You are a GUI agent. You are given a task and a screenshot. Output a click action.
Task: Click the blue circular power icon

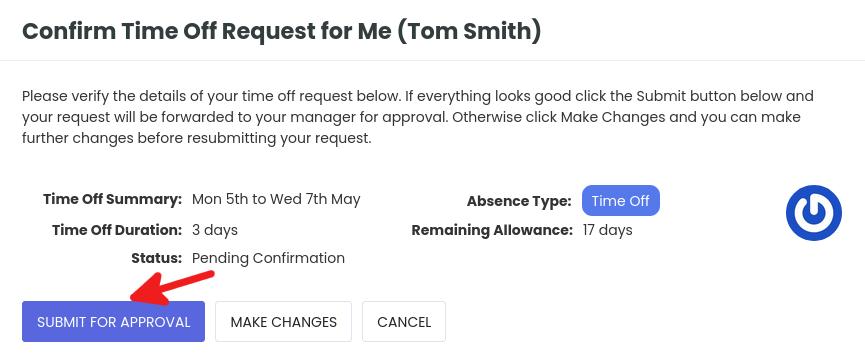tap(814, 213)
